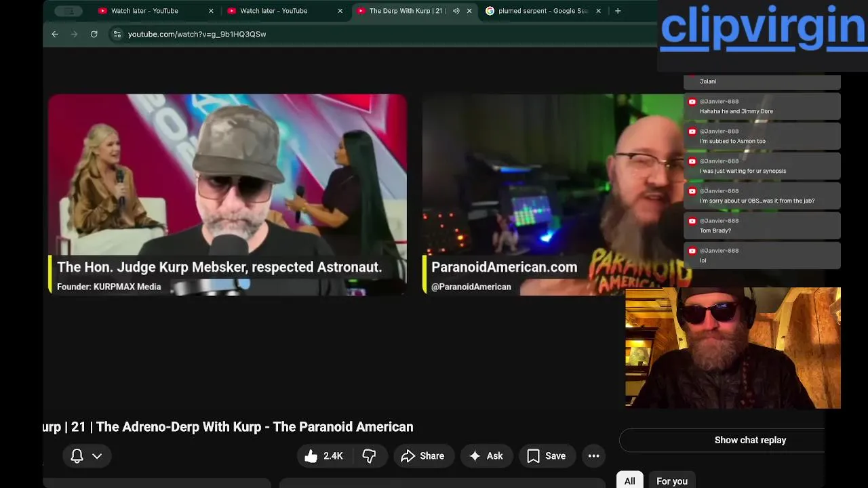
Task: Click the streamer webcam overlay with sunglasses
Action: [x=733, y=348]
